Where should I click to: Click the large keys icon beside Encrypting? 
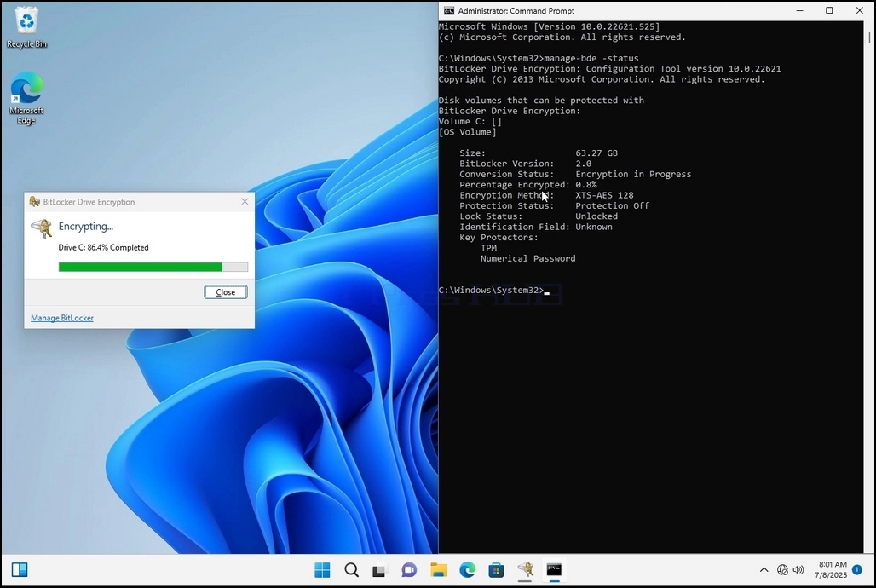(x=42, y=228)
